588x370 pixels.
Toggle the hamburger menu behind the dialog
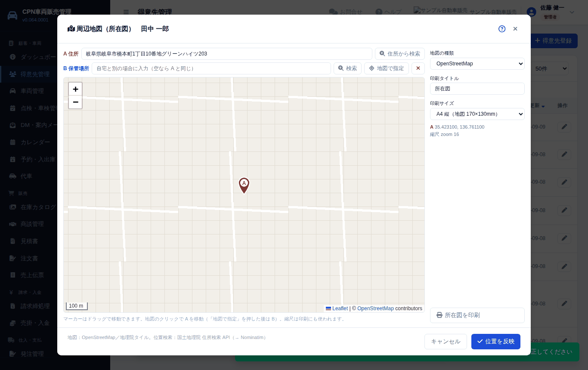click(126, 12)
